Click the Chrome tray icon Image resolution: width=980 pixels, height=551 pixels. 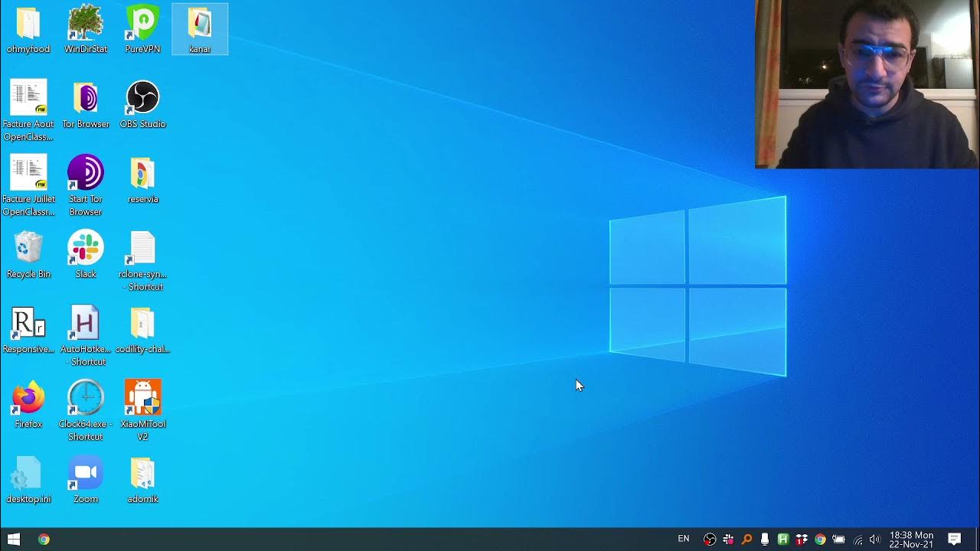(820, 540)
